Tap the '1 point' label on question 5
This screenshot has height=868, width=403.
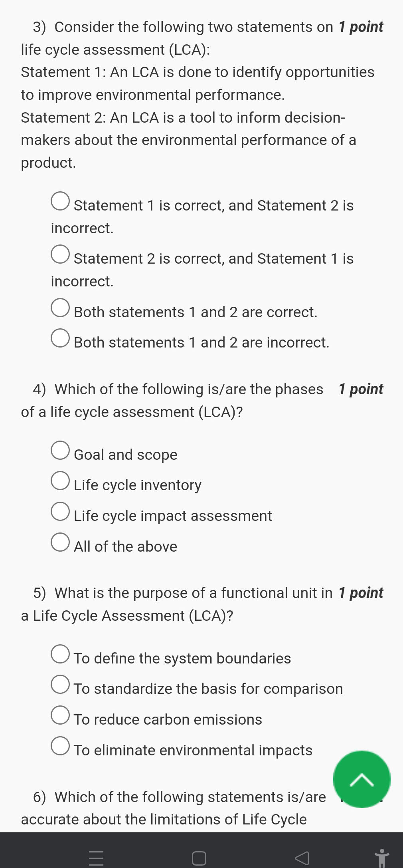click(x=360, y=593)
